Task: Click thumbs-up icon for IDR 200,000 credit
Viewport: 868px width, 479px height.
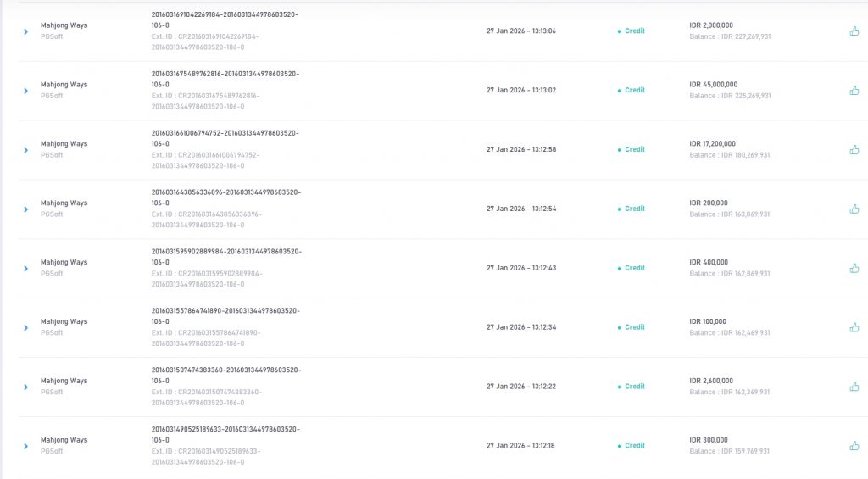Action: click(854, 209)
